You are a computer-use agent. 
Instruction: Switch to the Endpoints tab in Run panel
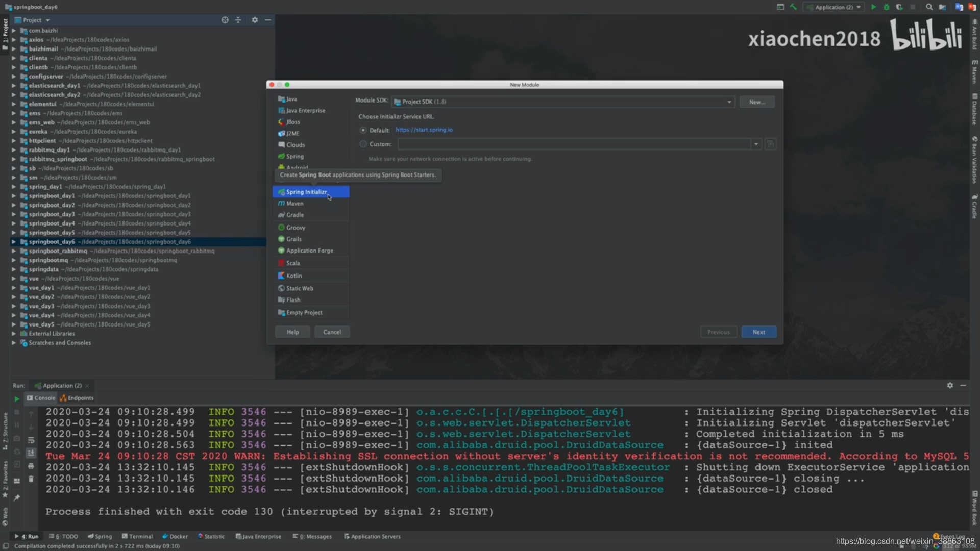(x=77, y=398)
